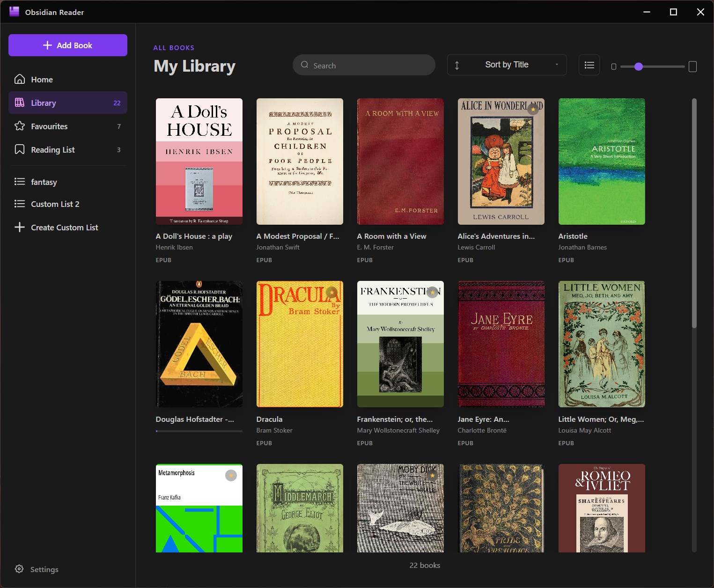714x588 pixels.
Task: Click the plus icon on Add Book
Action: [x=47, y=45]
